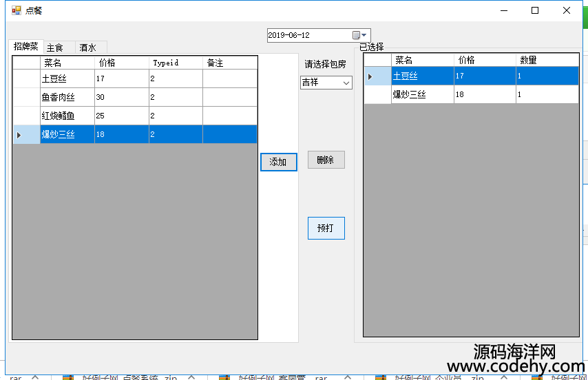Click price cell 25 of 红烧鳕鱼
The height and width of the screenshot is (380, 588).
[122, 116]
